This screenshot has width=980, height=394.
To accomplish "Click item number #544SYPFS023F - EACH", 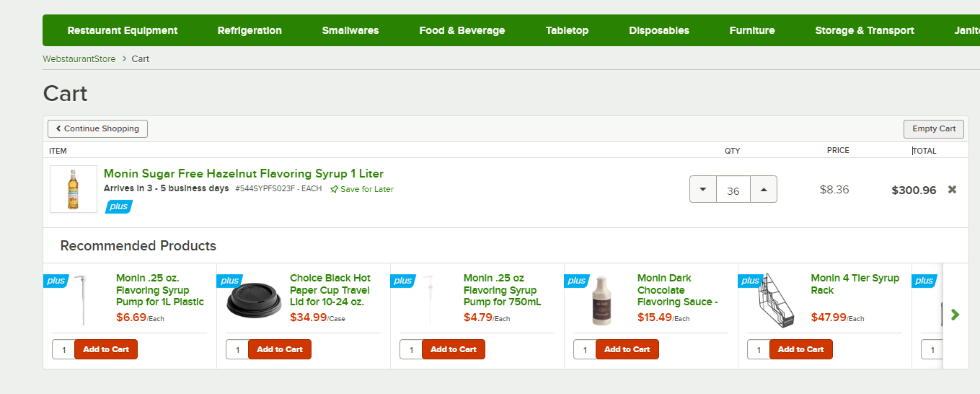I will click(x=278, y=189).
